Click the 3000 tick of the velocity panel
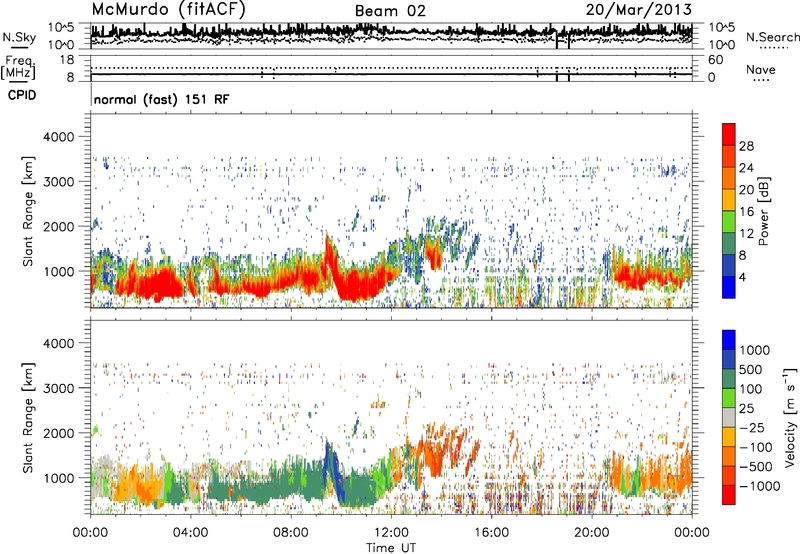Screen dimensions: 800x554 coord(58,388)
